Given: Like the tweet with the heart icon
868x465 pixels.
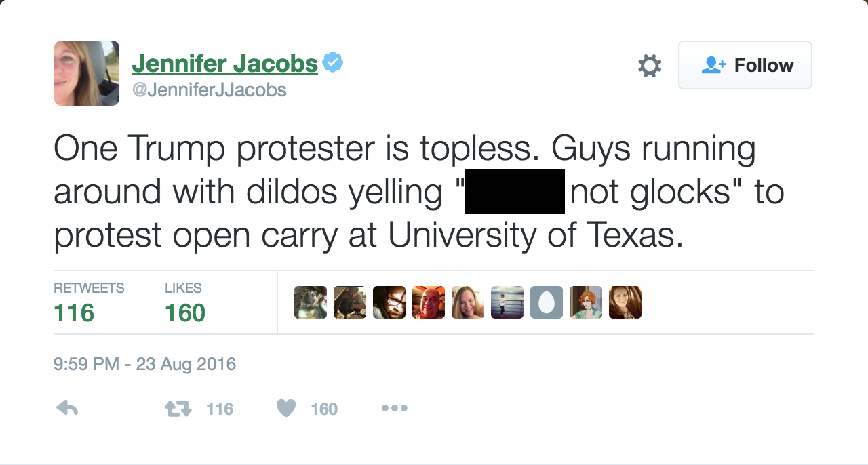Looking at the screenshot, I should click(286, 408).
